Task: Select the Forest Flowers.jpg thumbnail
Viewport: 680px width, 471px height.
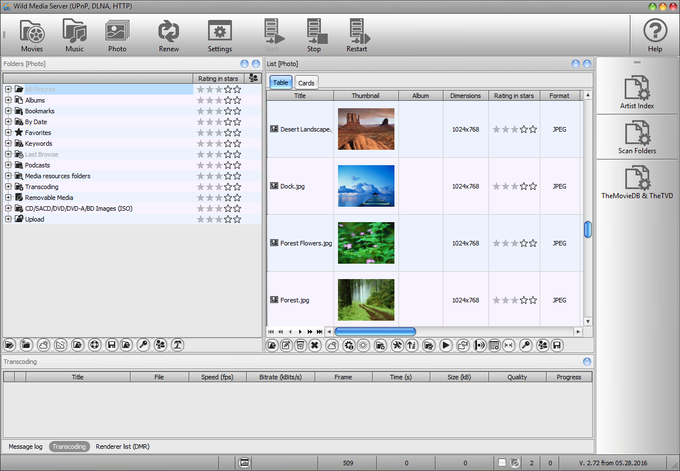Action: (366, 243)
